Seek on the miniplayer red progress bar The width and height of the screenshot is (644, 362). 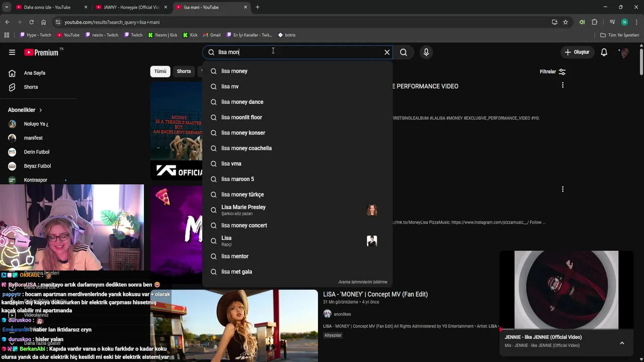click(566, 330)
